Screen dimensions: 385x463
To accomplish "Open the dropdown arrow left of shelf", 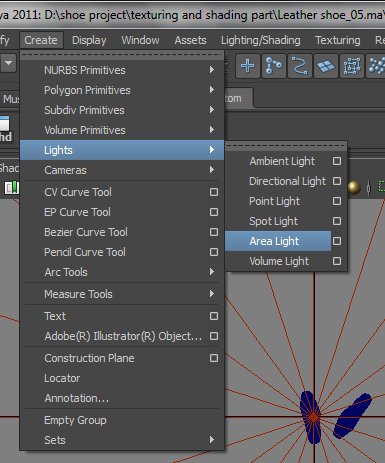I will (8, 63).
